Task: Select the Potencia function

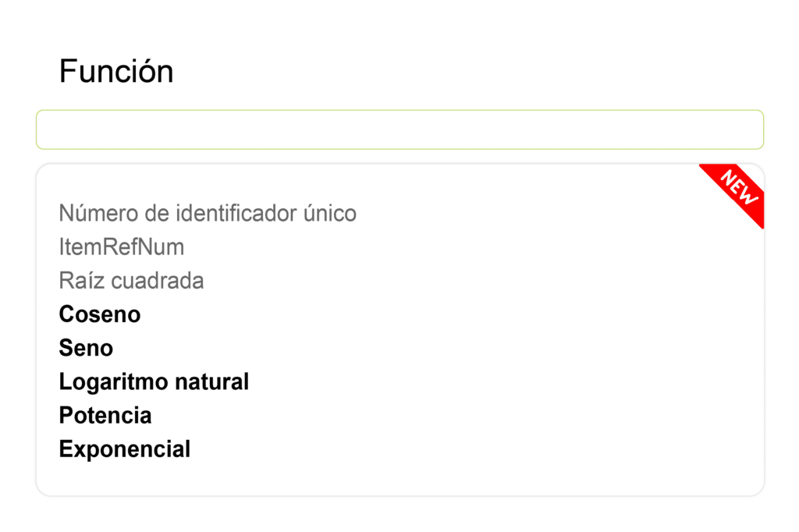Action: click(x=105, y=415)
